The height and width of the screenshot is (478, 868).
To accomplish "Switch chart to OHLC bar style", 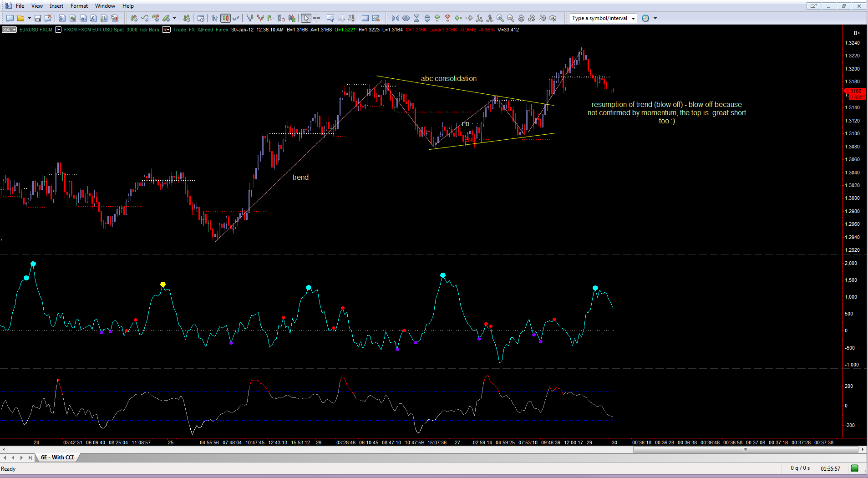I will pyautogui.click(x=215, y=18).
